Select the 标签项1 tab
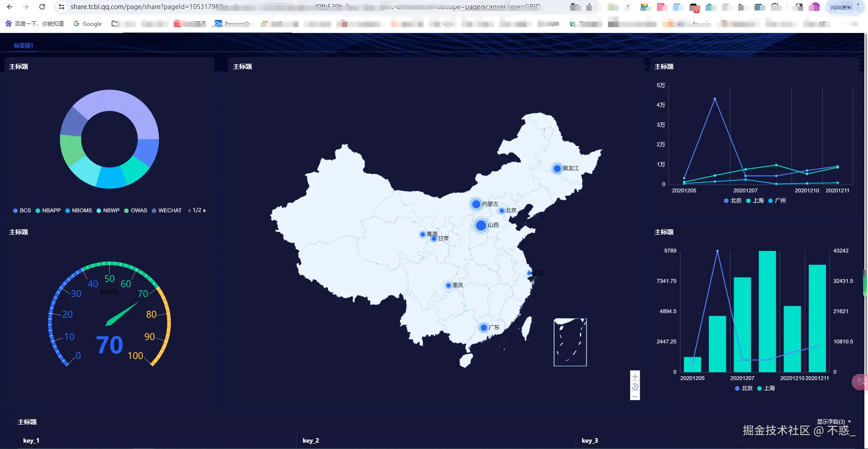Image resolution: width=868 pixels, height=449 pixels. [24, 46]
